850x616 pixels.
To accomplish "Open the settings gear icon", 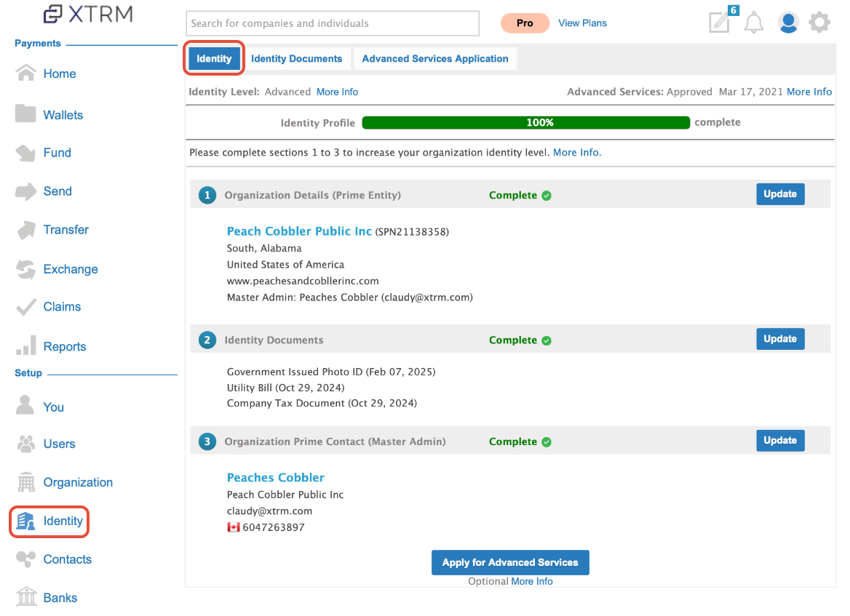I will 819,23.
